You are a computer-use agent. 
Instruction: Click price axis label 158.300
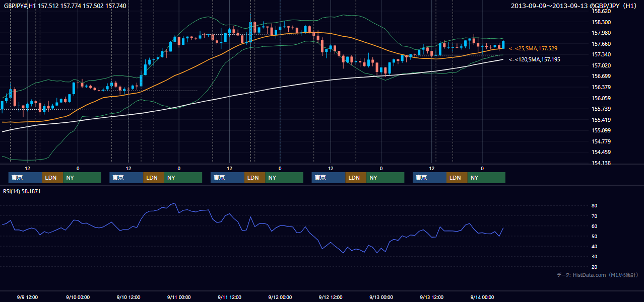(601, 22)
